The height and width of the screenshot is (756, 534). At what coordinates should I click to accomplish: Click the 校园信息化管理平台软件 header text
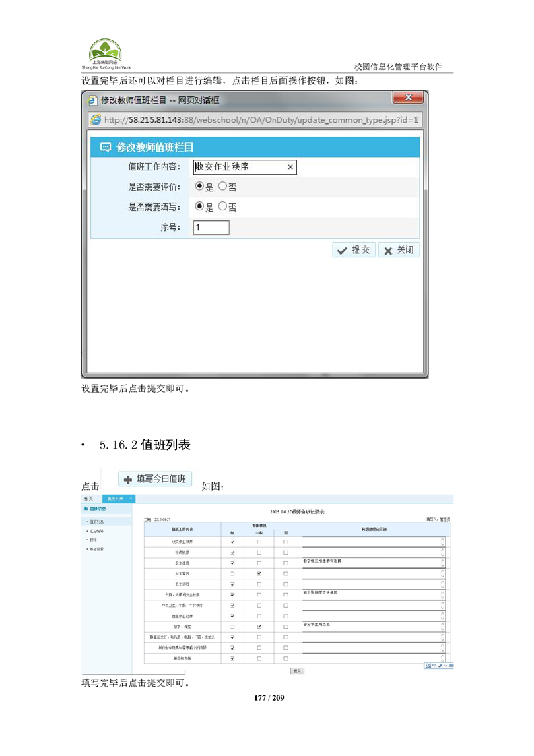[x=398, y=67]
